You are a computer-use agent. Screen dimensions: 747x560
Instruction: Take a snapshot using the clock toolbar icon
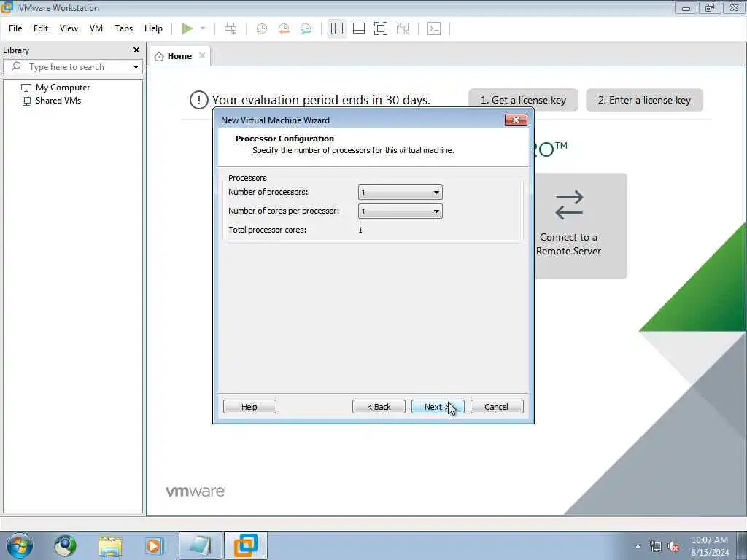262,28
